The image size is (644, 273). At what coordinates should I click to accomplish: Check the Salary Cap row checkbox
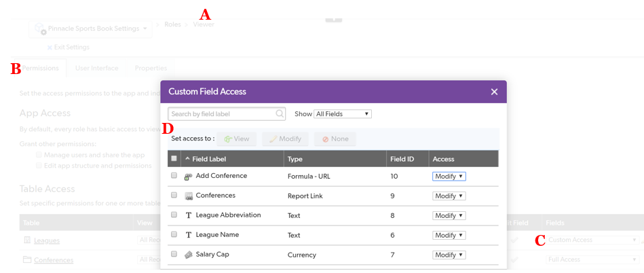click(x=174, y=255)
